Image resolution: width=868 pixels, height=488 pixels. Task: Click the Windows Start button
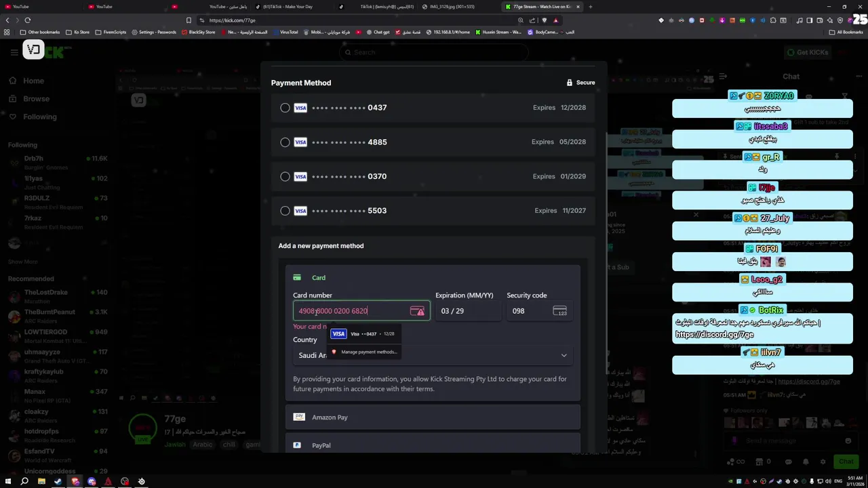pyautogui.click(x=7, y=481)
